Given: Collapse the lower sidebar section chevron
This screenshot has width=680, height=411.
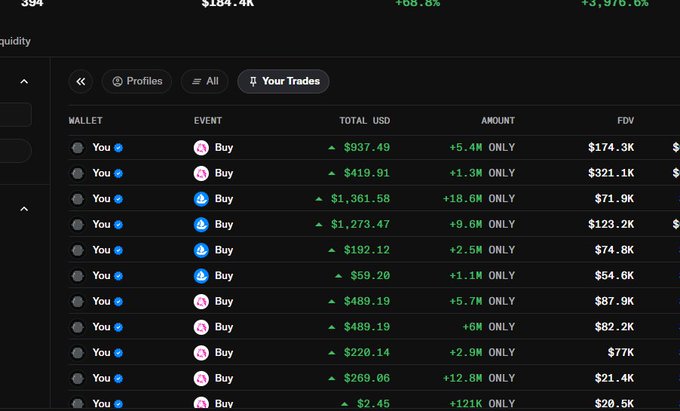Looking at the screenshot, I should tap(24, 209).
